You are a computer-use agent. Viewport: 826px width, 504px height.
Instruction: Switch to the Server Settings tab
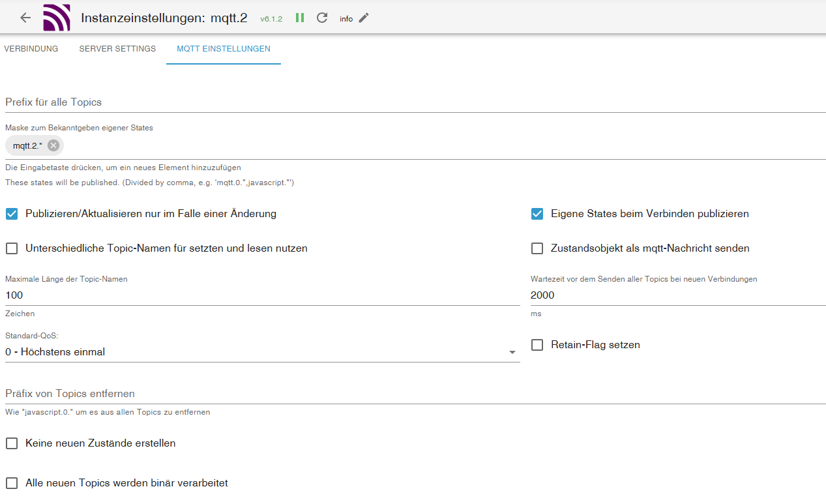[x=117, y=49]
